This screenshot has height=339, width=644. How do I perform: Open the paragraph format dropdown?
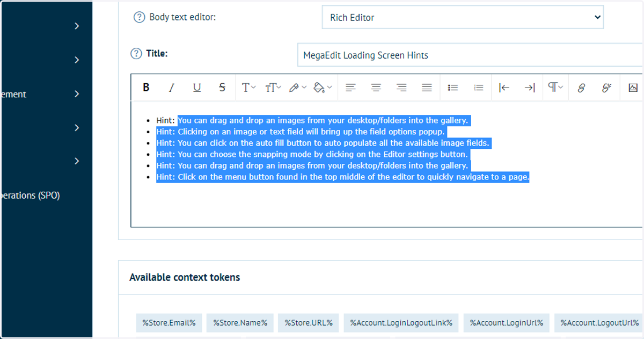[x=555, y=88]
